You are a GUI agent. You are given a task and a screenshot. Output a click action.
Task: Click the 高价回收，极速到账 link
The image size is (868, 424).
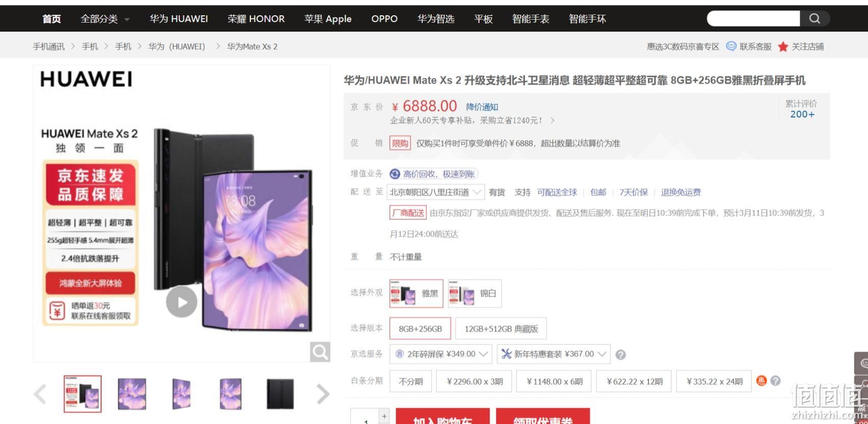(439, 174)
